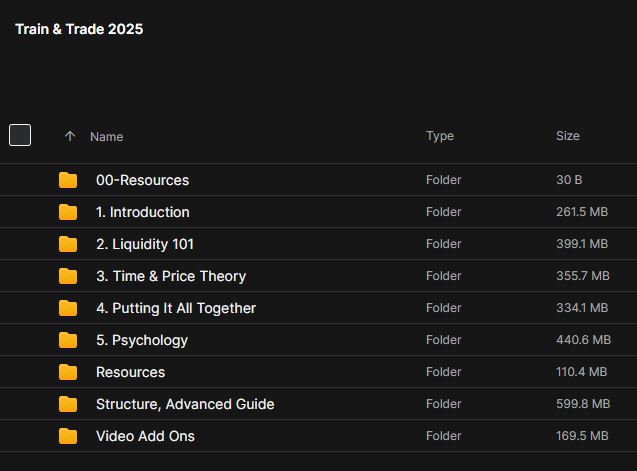Click the Train & Trade 2025 title
Viewport: 637px width, 471px height.
coord(79,29)
